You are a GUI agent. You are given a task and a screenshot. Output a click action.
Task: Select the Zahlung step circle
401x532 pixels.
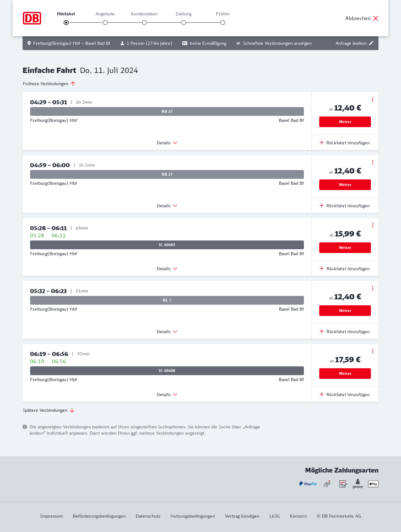tap(184, 23)
